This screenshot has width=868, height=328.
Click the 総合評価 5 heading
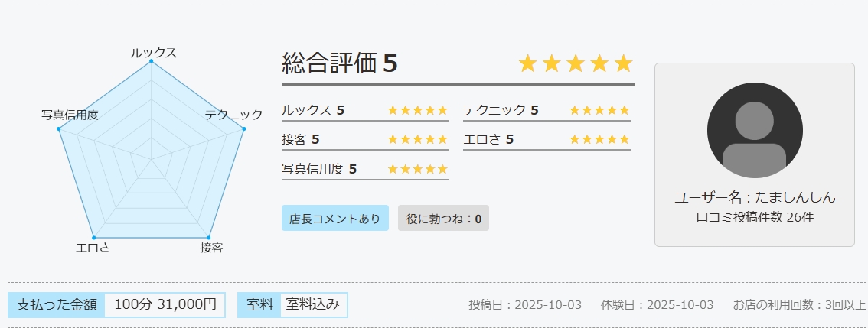[x=340, y=63]
